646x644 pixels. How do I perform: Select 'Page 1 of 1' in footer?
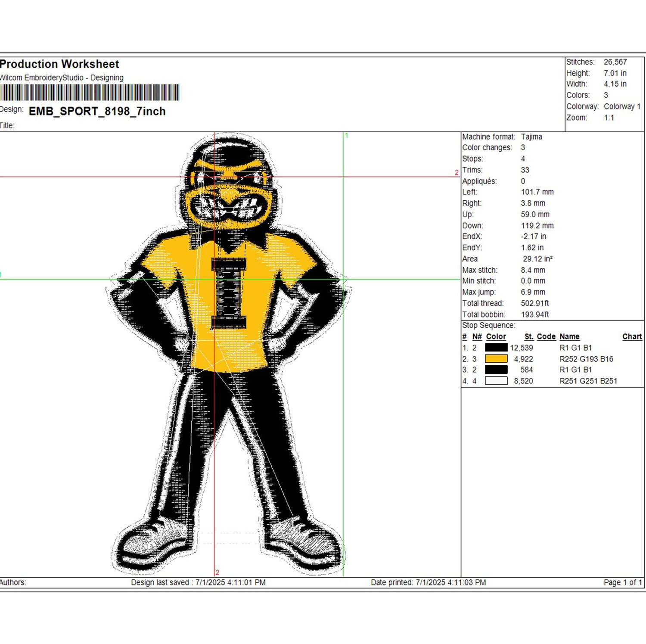point(623,582)
